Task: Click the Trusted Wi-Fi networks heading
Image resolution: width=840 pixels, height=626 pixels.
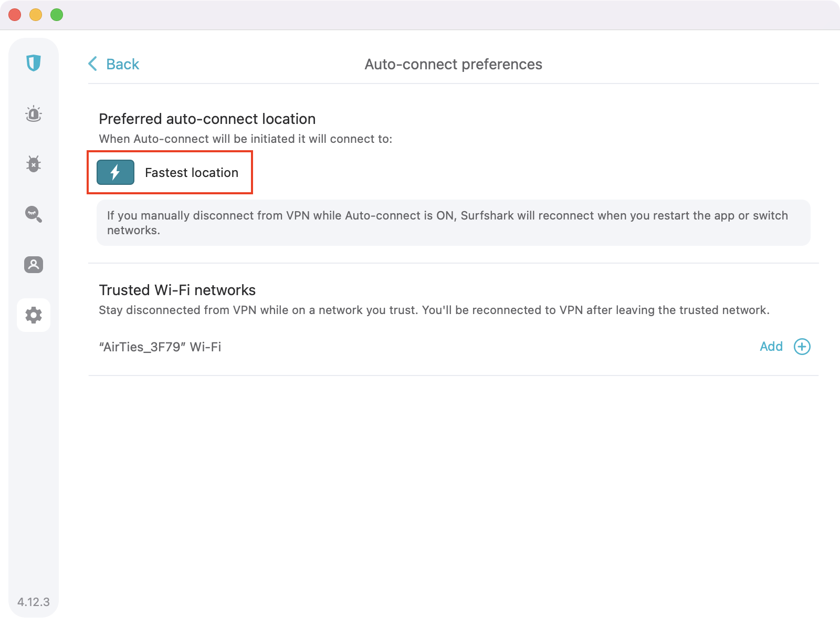Action: [177, 290]
